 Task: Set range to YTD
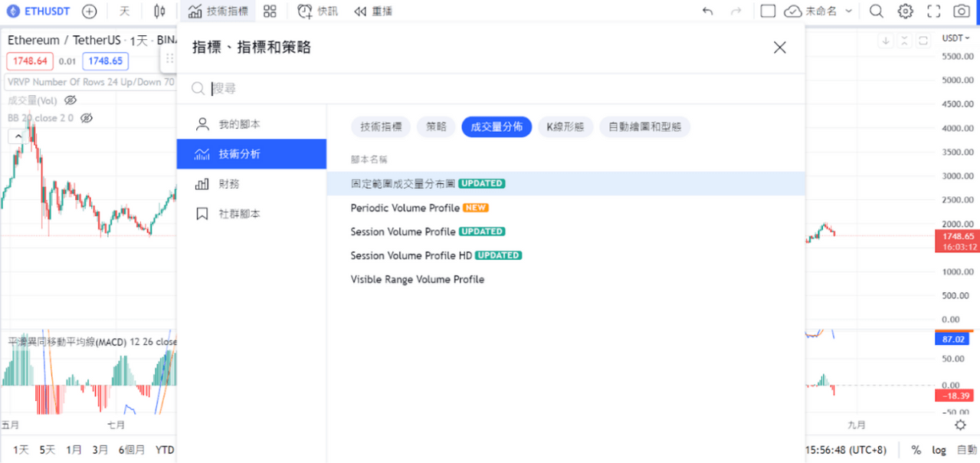[x=165, y=450]
